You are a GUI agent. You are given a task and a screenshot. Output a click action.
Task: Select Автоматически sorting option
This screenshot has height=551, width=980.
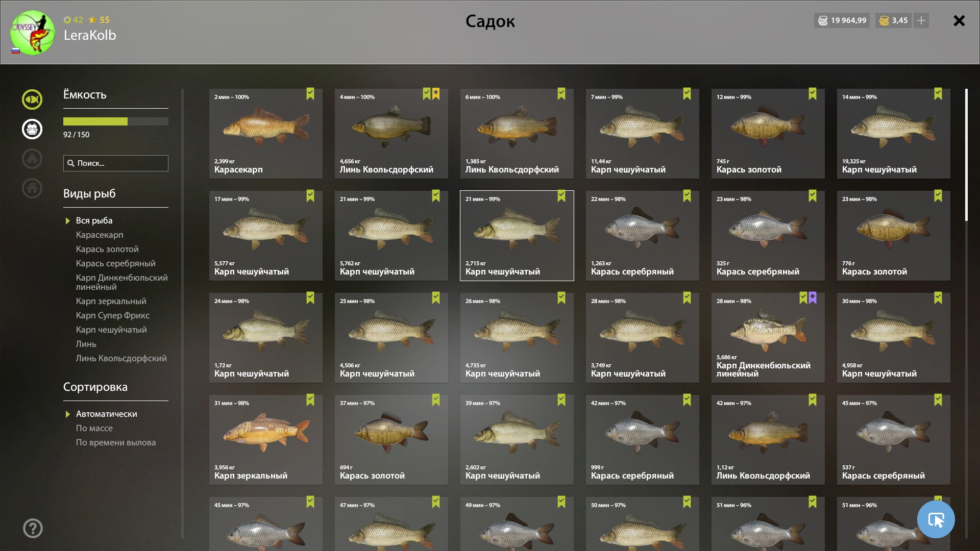coord(106,414)
